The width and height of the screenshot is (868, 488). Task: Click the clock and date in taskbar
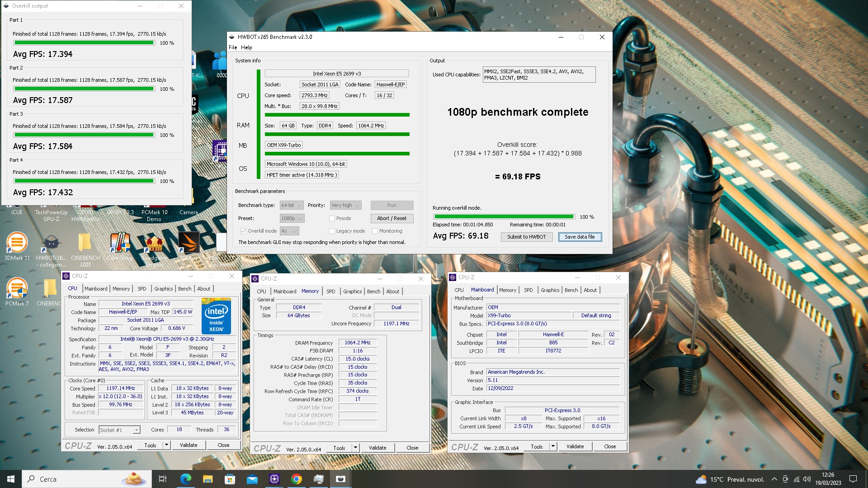(828, 479)
